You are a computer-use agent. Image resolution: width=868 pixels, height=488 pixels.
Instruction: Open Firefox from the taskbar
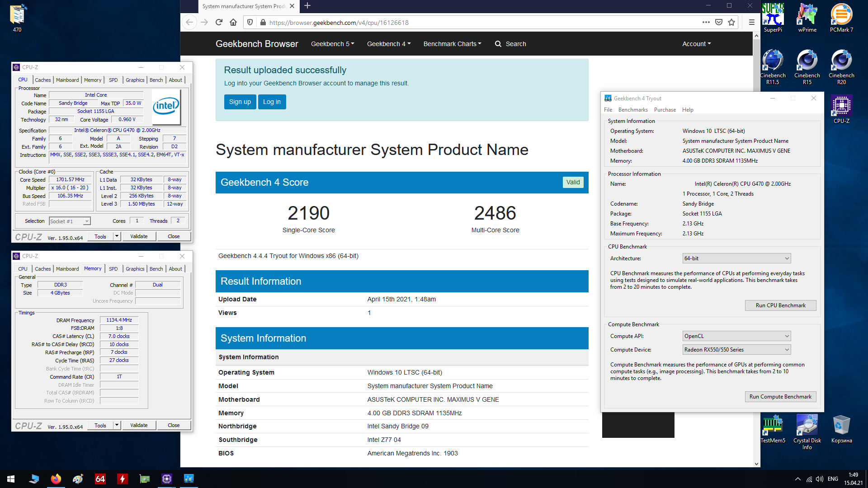56,479
